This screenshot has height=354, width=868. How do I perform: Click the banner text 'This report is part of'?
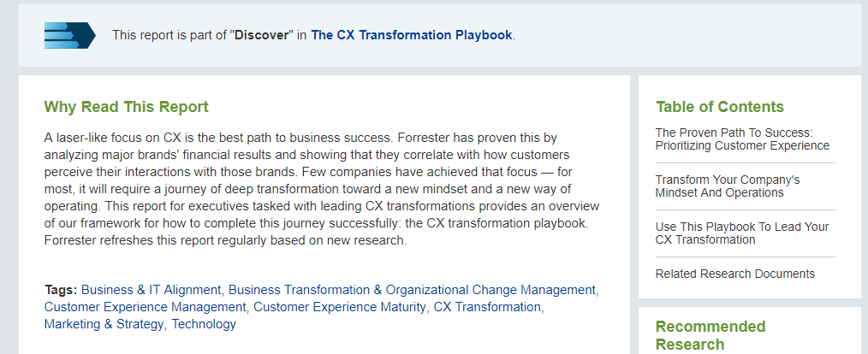(169, 35)
